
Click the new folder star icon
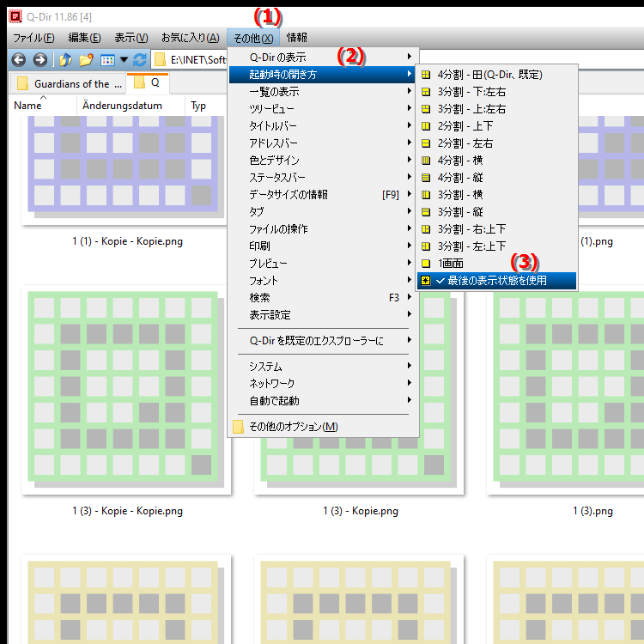[x=86, y=60]
